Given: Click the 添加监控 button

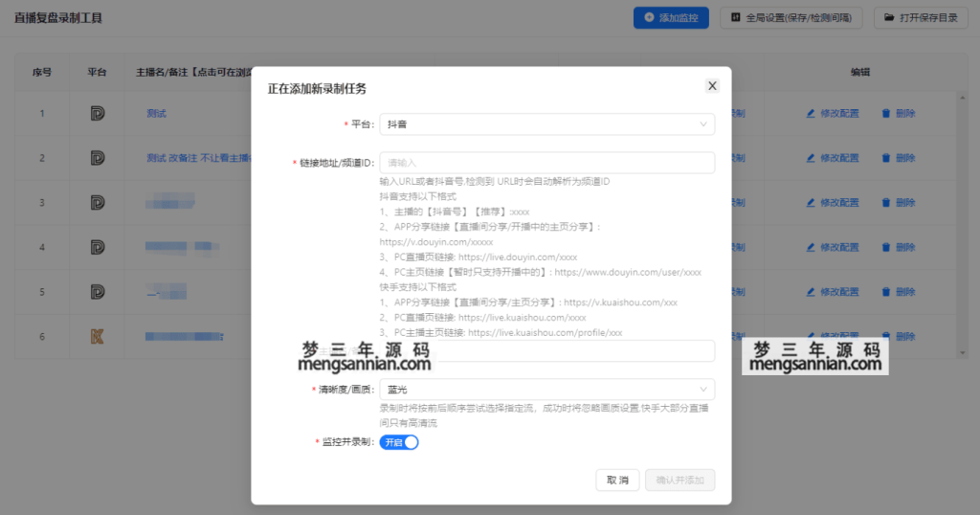Looking at the screenshot, I should 671,17.
